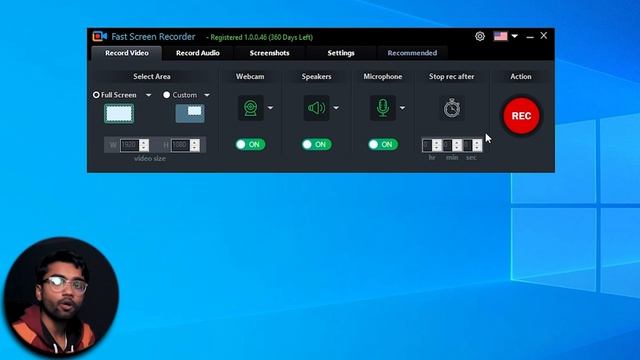Adjust the height H spinner arrows
The width and height of the screenshot is (640, 360).
[195, 145]
